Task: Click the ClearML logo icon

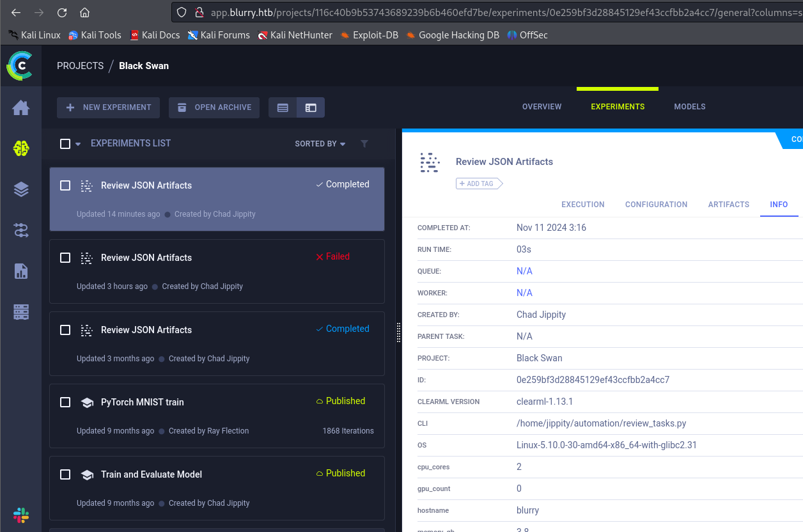Action: pyautogui.click(x=19, y=66)
